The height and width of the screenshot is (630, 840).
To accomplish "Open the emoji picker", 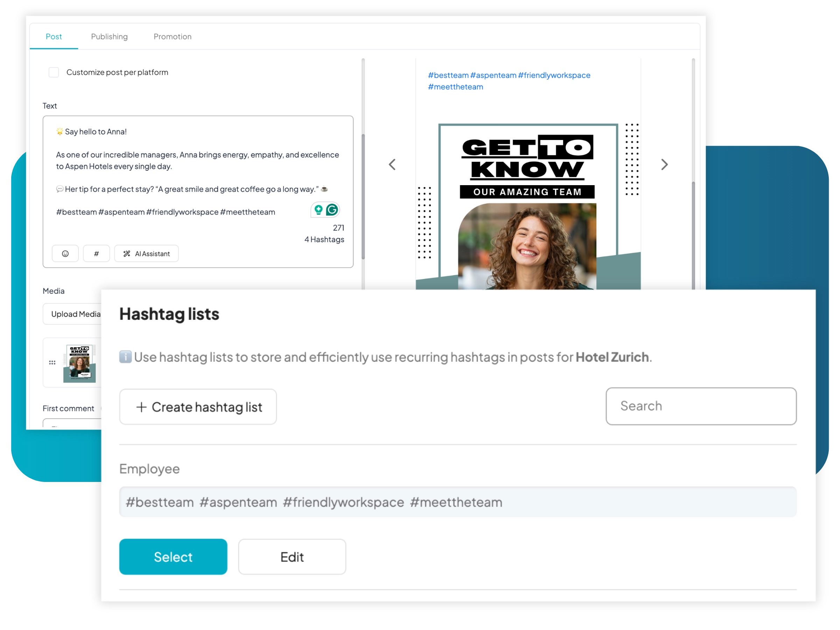I will coord(65,254).
